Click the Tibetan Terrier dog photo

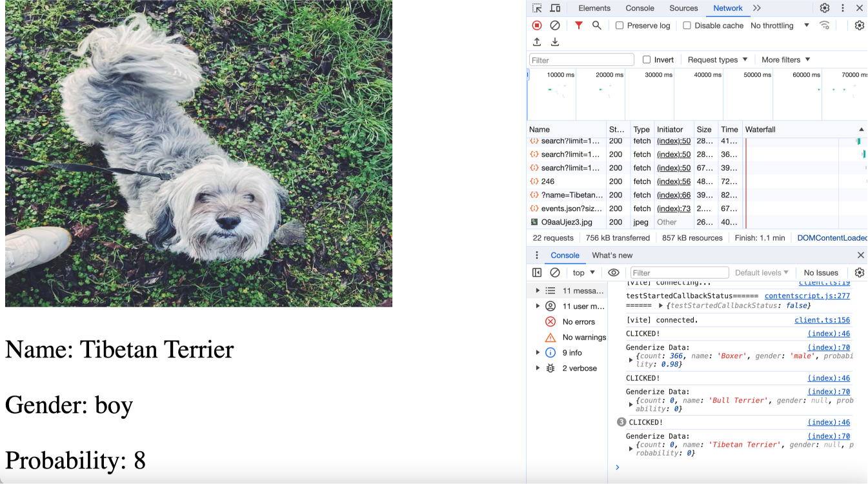[x=199, y=154]
